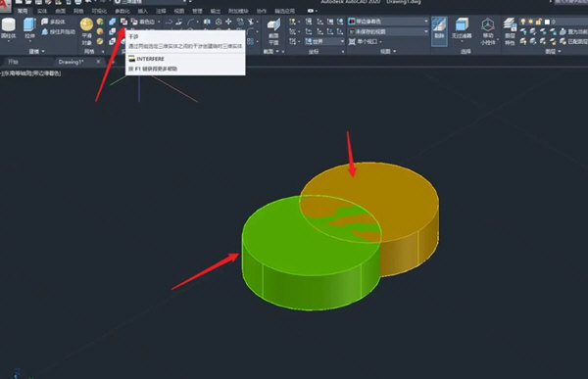
Task: Click the white layer color swatch
Action: click(547, 22)
